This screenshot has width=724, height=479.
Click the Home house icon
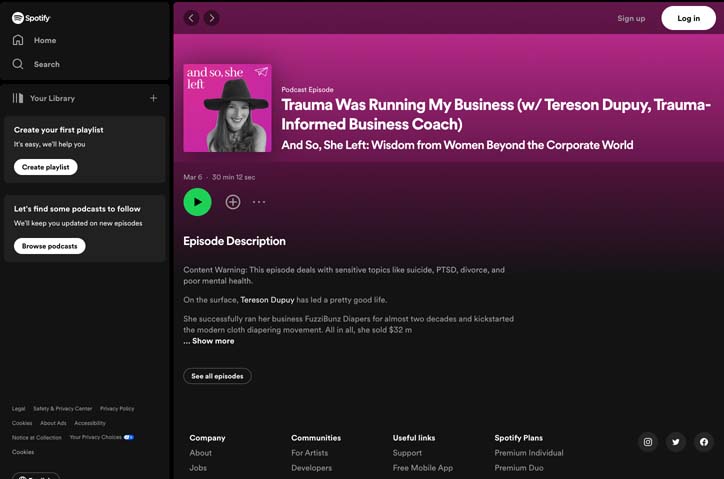(x=18, y=40)
